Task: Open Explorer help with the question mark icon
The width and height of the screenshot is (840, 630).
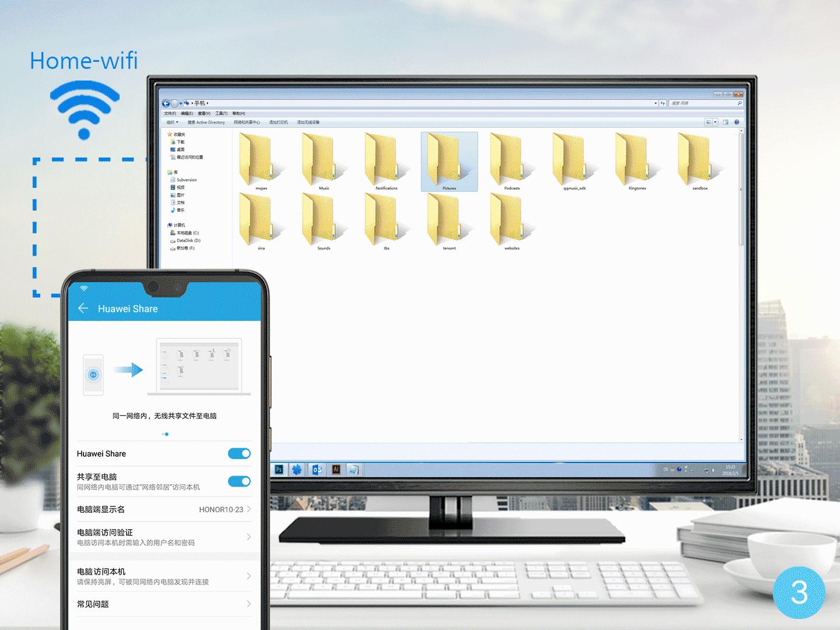Action: tap(737, 122)
